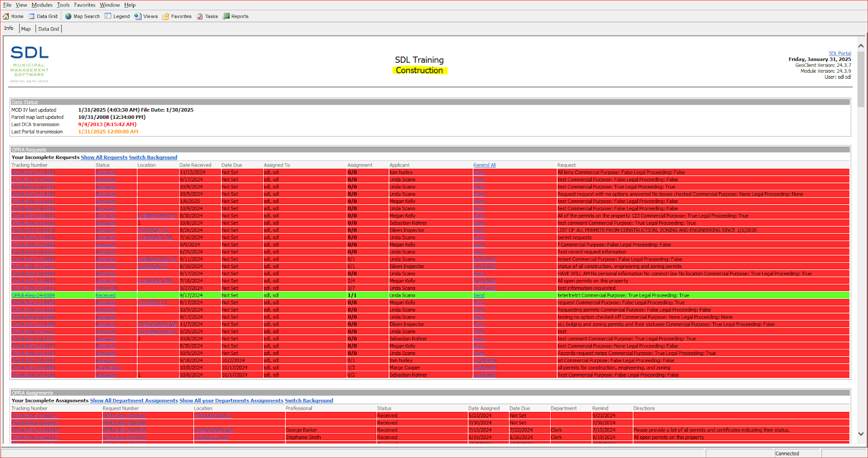The width and height of the screenshot is (868, 458).
Task: Open the Tools menu
Action: (x=63, y=5)
